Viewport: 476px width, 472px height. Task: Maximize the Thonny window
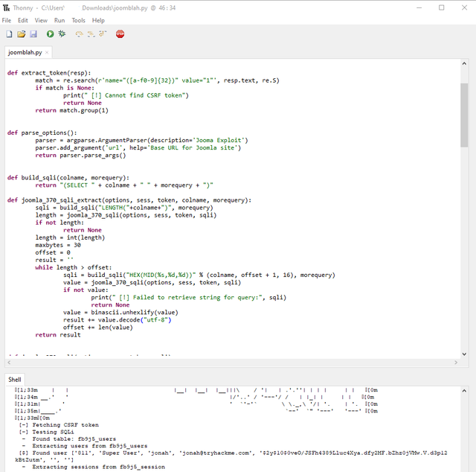tap(442, 8)
